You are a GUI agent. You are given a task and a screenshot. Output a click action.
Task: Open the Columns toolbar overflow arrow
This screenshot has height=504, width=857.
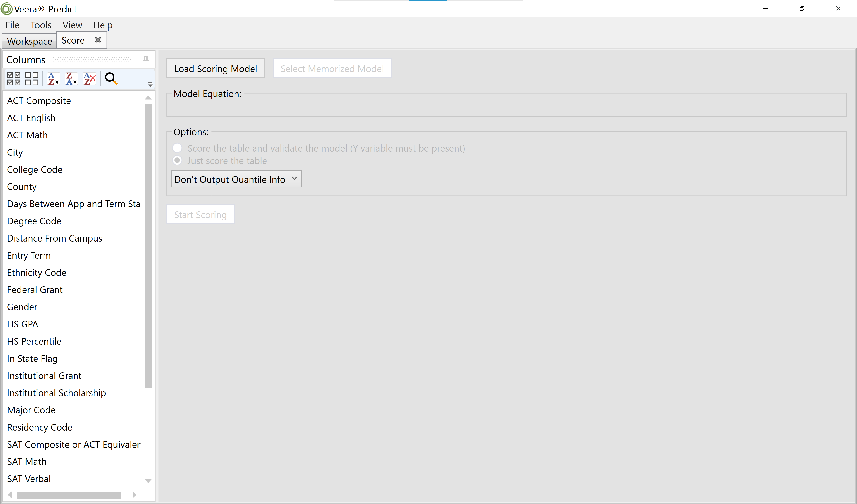tap(150, 84)
